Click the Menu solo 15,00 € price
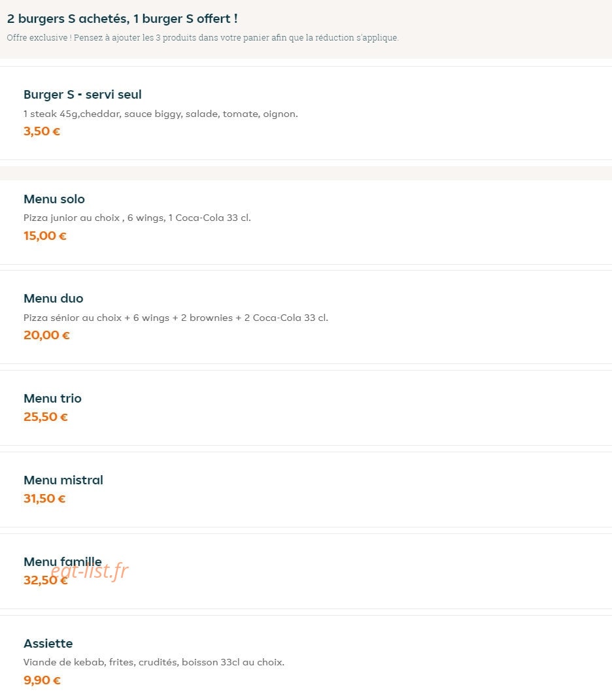Viewport: 612px width, 700px height. (x=45, y=236)
